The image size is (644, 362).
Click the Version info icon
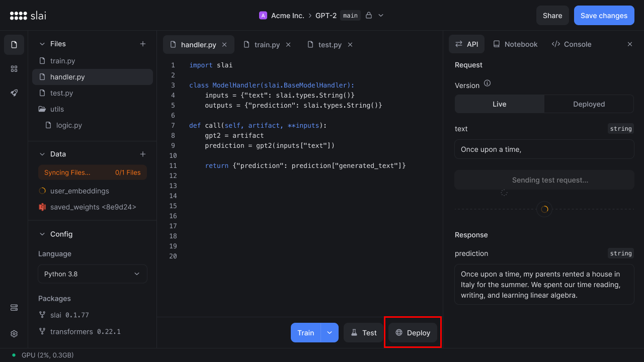tap(487, 83)
